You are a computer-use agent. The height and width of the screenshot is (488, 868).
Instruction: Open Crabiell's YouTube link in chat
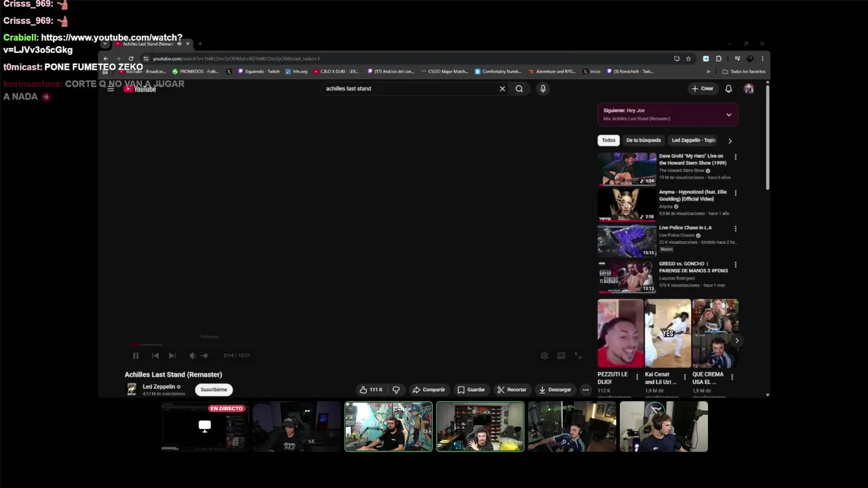click(93, 43)
